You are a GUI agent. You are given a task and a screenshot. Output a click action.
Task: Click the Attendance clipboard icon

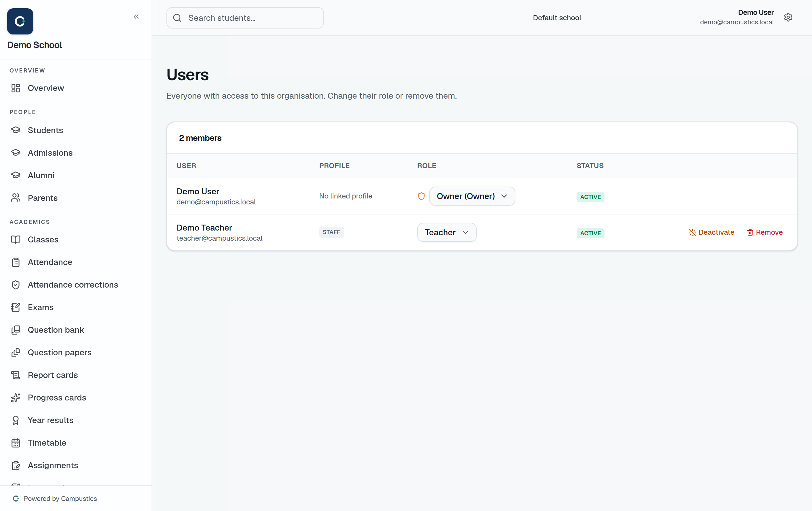(x=16, y=262)
